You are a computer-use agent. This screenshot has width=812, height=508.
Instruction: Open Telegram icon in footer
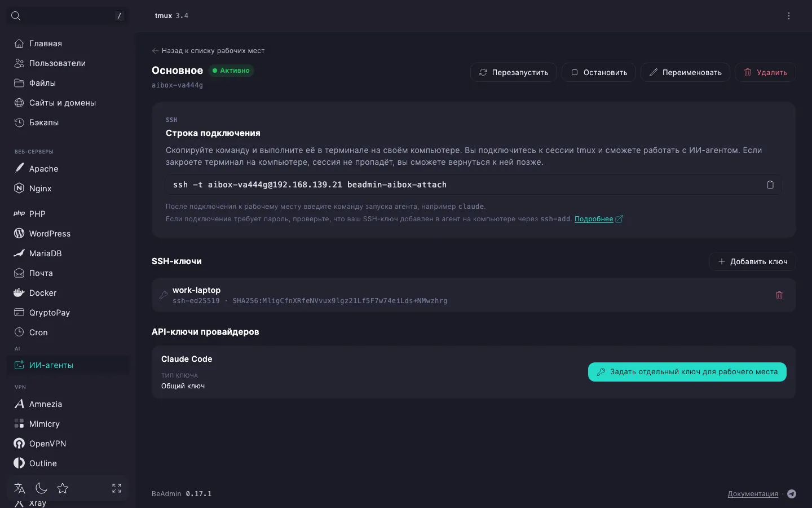click(792, 494)
